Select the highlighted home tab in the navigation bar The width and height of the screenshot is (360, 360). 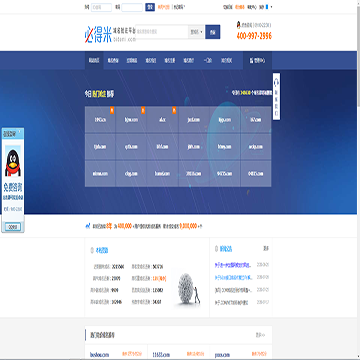pos(94,60)
